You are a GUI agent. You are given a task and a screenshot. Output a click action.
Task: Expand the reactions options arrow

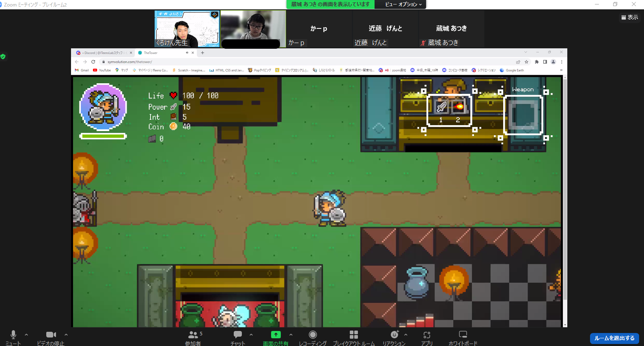pos(406,335)
